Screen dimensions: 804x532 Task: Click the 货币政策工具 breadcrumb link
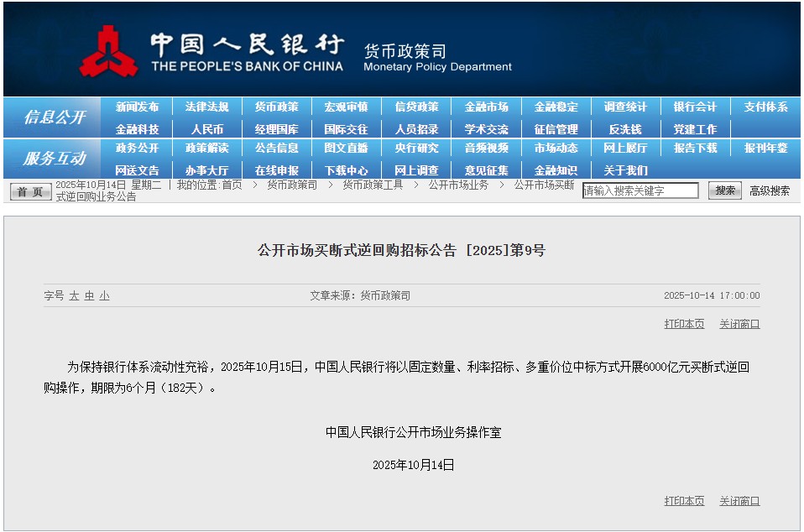click(x=373, y=185)
